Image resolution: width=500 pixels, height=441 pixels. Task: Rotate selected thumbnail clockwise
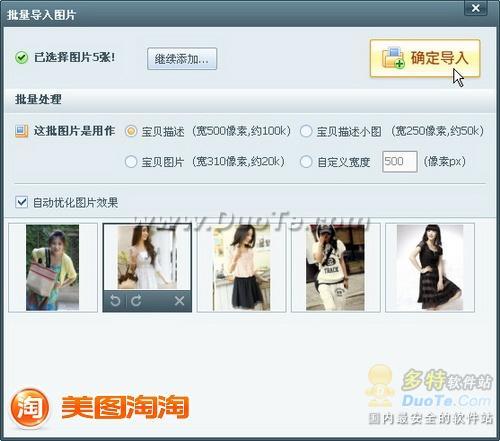coord(136,301)
